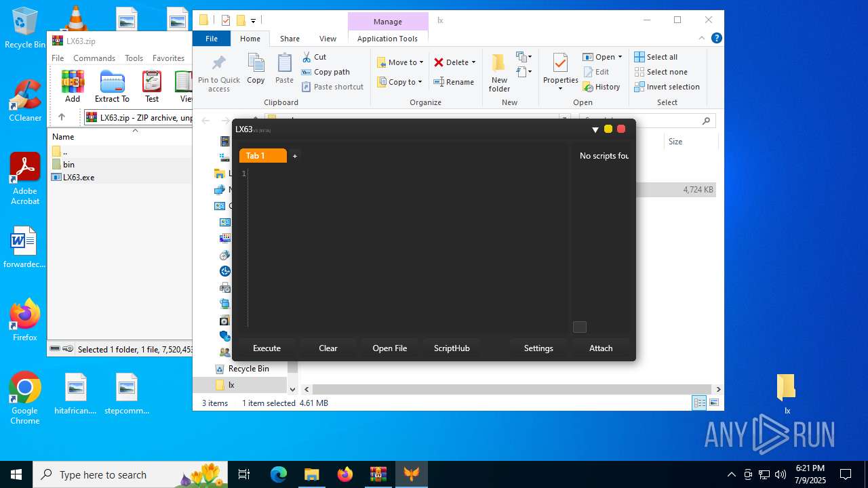868x488 pixels.
Task: Expand the Easy access dropdown
Action: (524, 71)
